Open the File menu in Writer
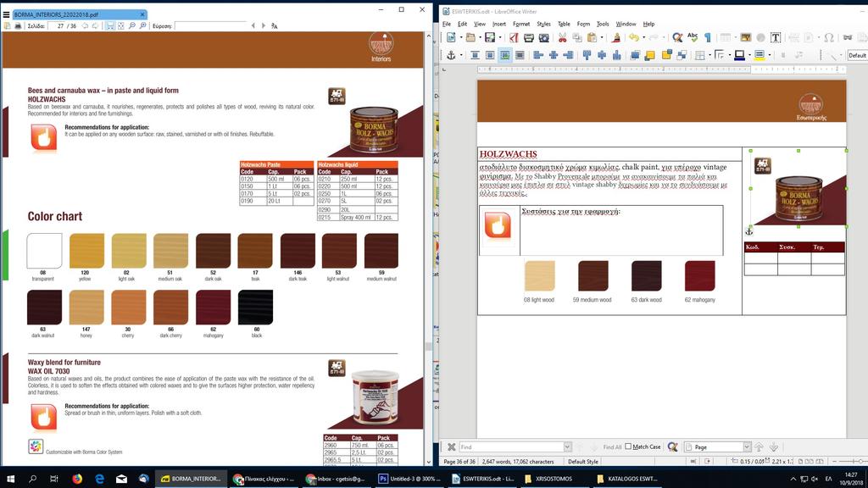 tap(446, 24)
